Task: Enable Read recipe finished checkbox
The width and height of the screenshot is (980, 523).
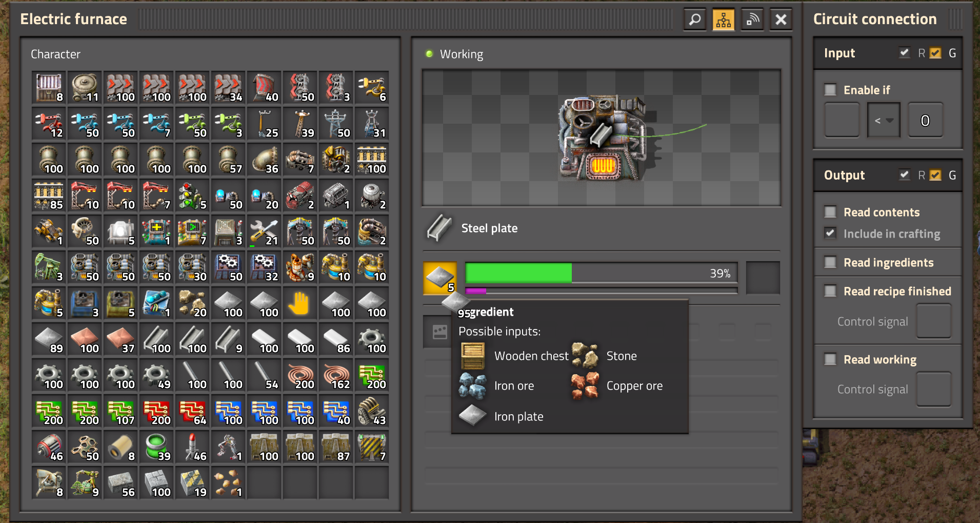Action: (830, 291)
